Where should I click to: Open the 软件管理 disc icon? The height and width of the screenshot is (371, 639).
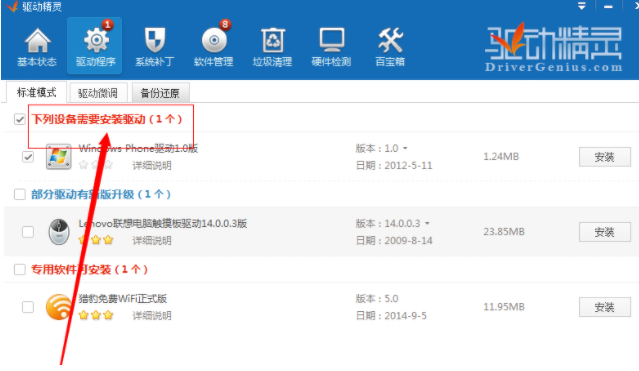214,40
